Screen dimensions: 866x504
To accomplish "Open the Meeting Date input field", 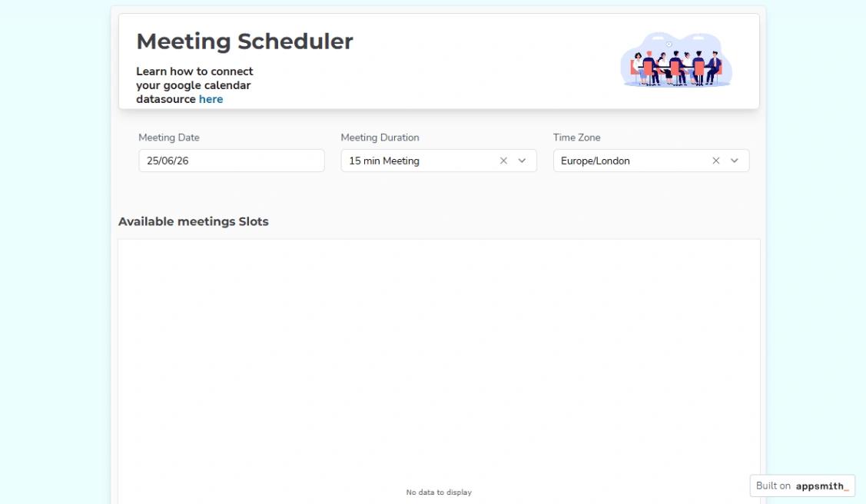I will [x=231, y=161].
